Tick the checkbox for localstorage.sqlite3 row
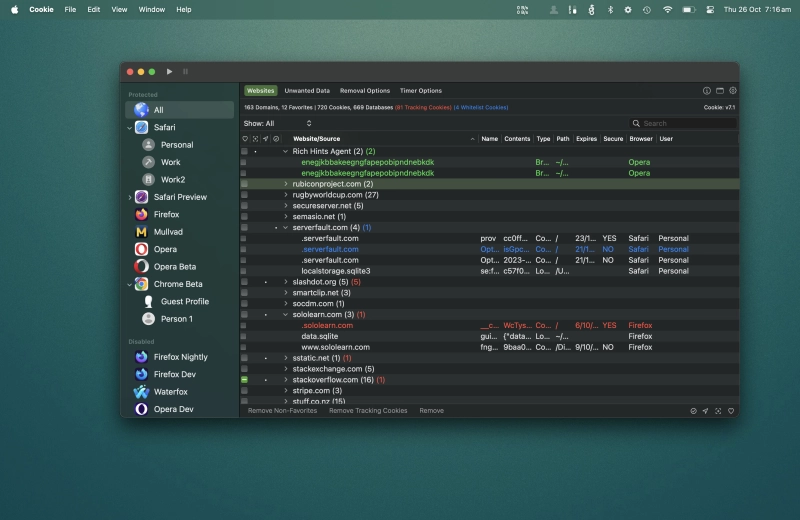The image size is (800, 520). [x=243, y=271]
